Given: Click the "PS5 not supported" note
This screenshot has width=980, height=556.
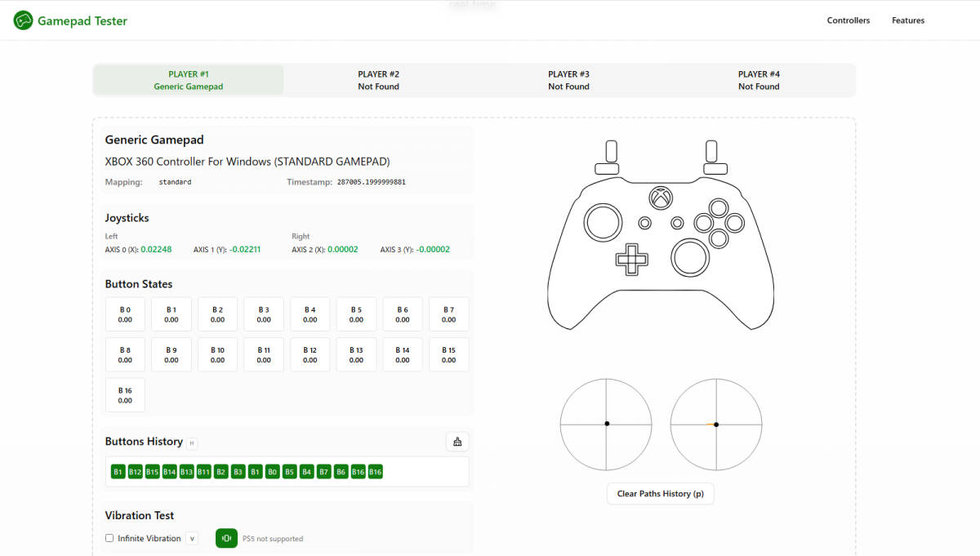Looking at the screenshot, I should point(273,539).
